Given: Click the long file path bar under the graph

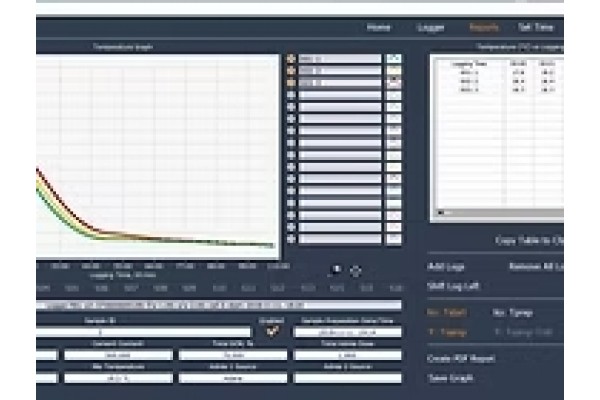Looking at the screenshot, I should [x=219, y=305].
